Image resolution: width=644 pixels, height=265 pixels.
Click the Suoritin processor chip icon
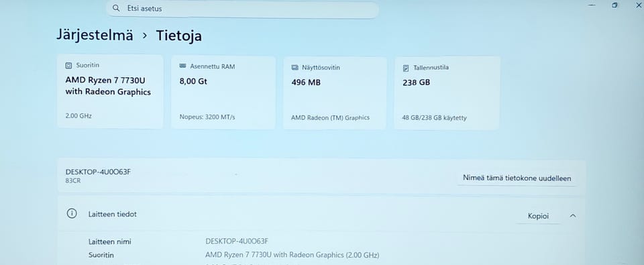pyautogui.click(x=68, y=65)
